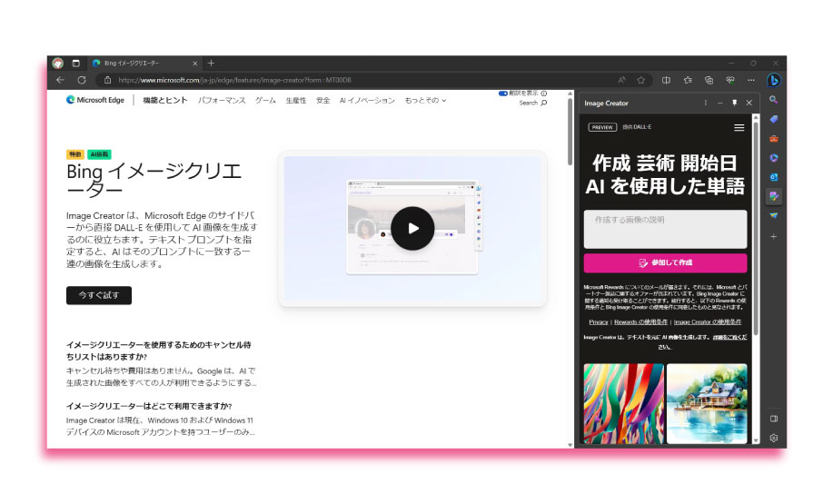Open Outlook in the sidebar
Screen dimensions: 823x504
point(774,177)
